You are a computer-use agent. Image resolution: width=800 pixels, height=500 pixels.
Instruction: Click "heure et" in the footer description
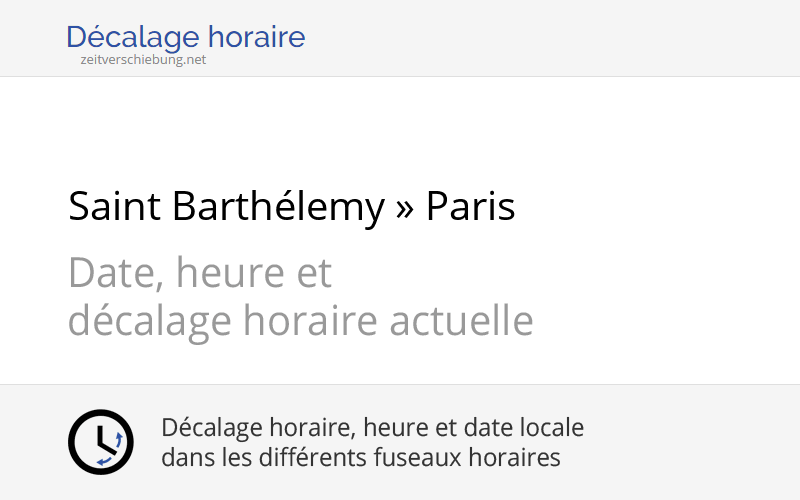[x=405, y=428]
